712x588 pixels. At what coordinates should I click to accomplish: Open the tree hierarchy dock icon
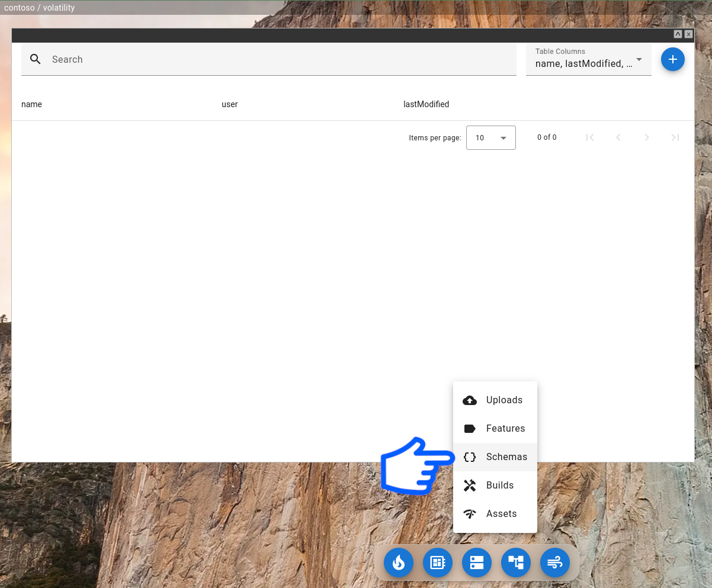(x=516, y=563)
